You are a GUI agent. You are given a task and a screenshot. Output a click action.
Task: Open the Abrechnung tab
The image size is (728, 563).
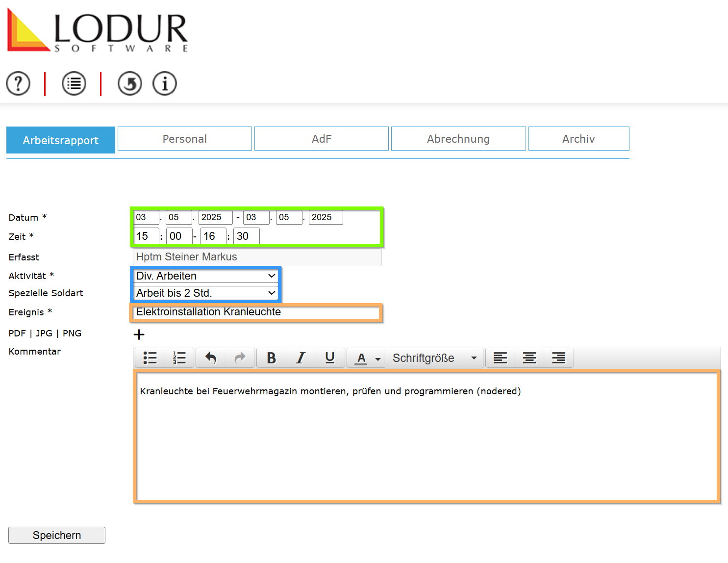(x=458, y=139)
